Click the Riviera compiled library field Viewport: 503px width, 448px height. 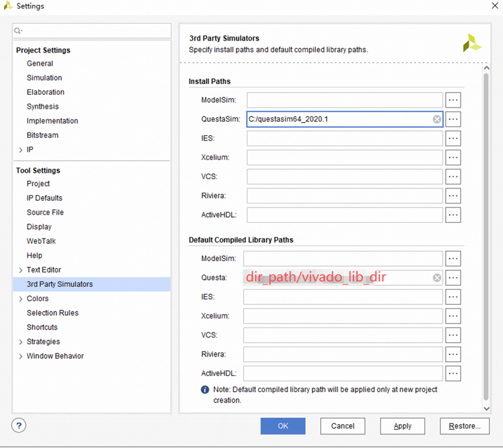(x=343, y=354)
